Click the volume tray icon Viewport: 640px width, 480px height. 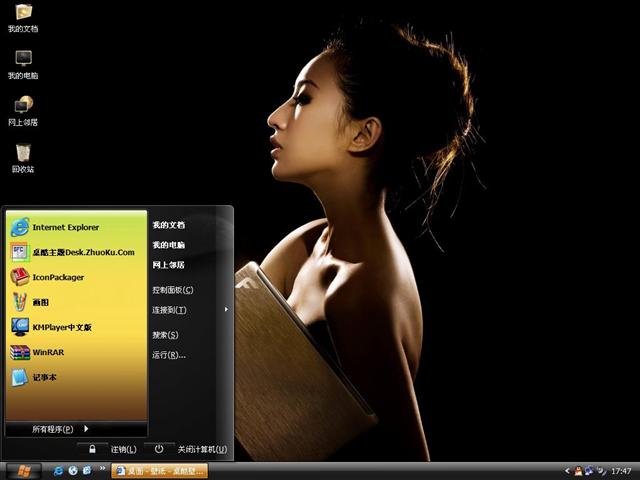point(602,471)
